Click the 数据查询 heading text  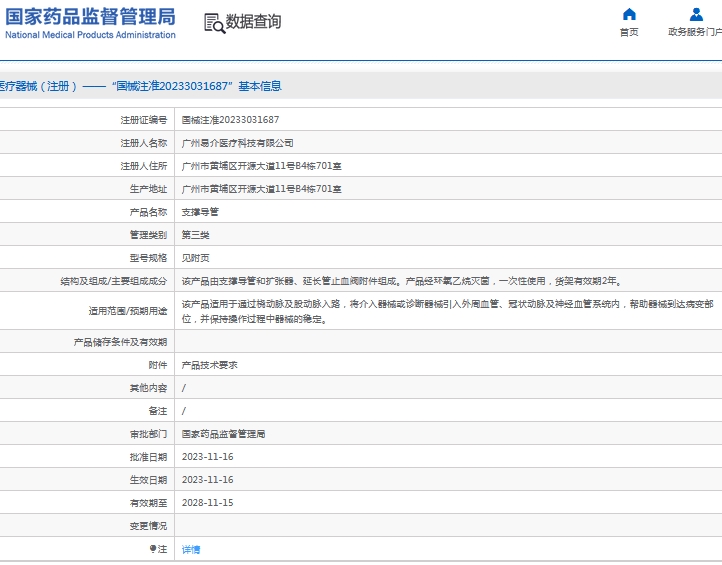point(253,22)
